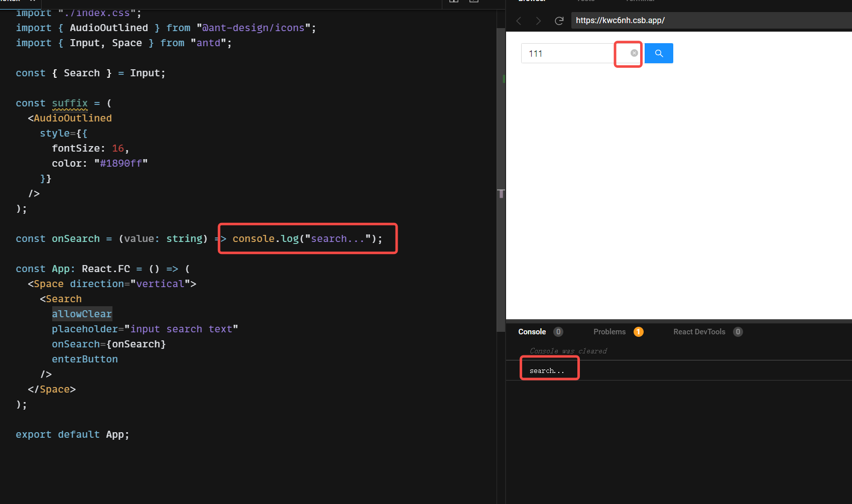Switch to the Terminal panel

click(x=640, y=1)
